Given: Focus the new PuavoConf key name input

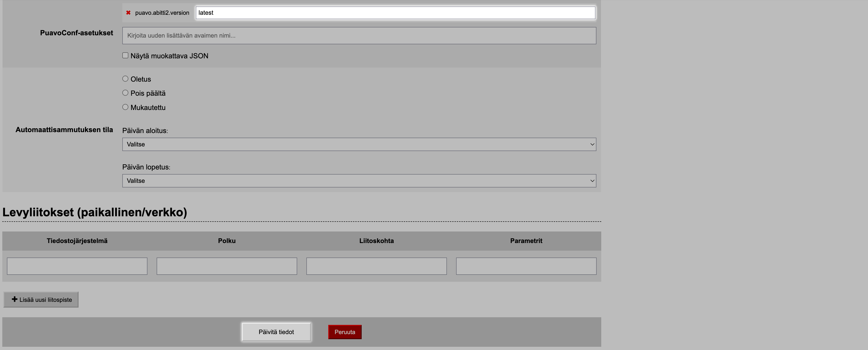Looking at the screenshot, I should 359,36.
